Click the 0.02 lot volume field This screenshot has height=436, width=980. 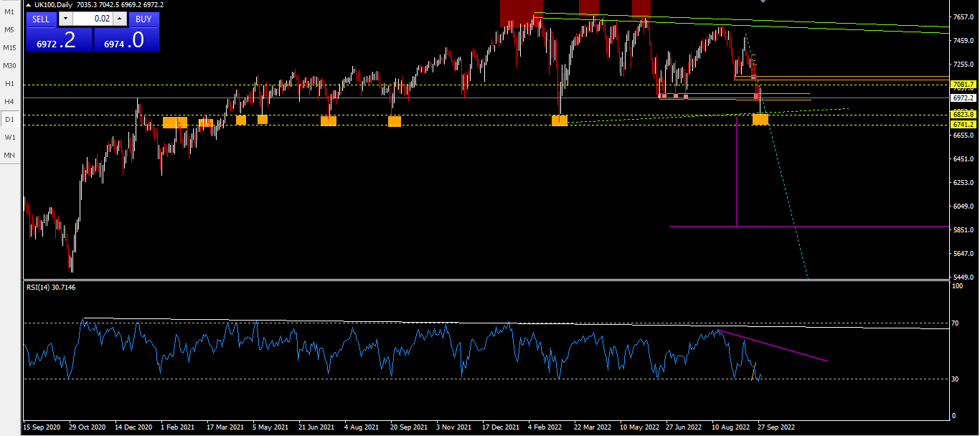(93, 19)
